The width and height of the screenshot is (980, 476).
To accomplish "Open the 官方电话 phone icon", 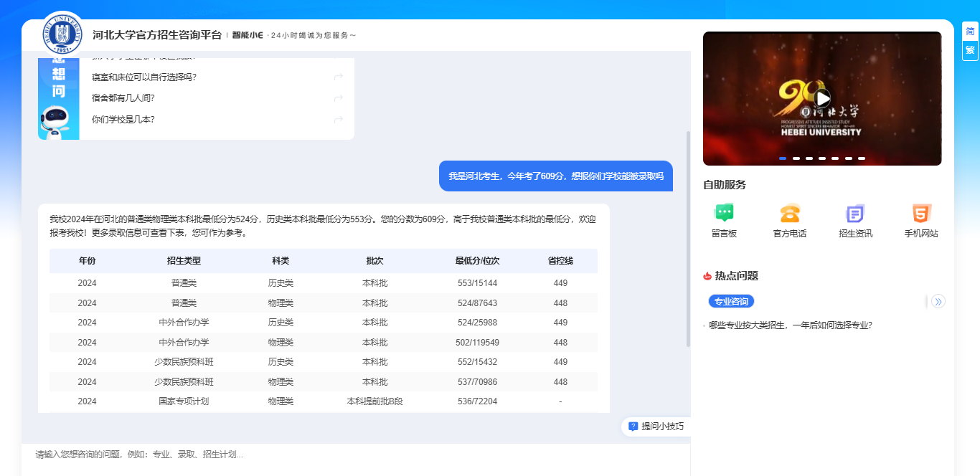I will click(790, 214).
